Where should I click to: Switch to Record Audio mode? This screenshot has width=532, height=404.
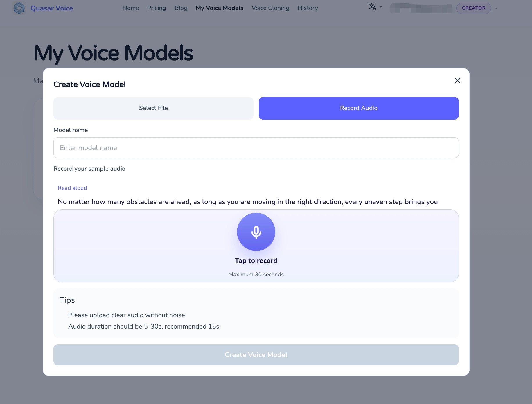click(358, 108)
